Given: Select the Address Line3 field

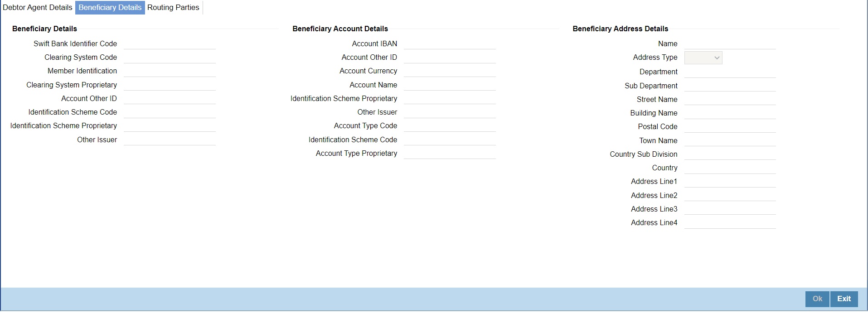Looking at the screenshot, I should point(730,209).
